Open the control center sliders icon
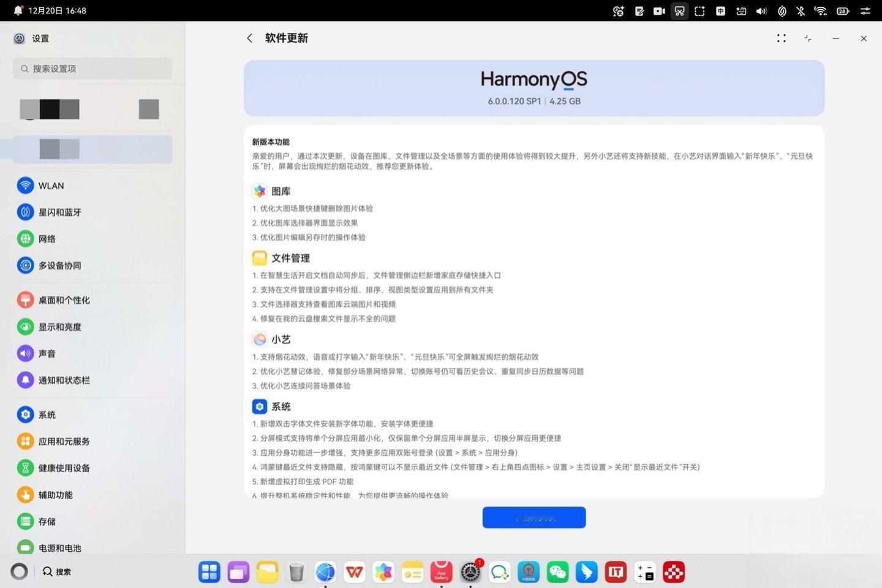This screenshot has width=882, height=588. pyautogui.click(x=865, y=10)
